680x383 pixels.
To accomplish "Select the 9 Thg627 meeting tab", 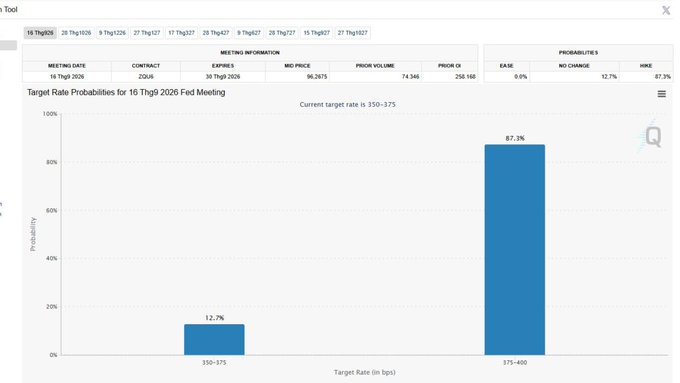I will pyautogui.click(x=248, y=33).
